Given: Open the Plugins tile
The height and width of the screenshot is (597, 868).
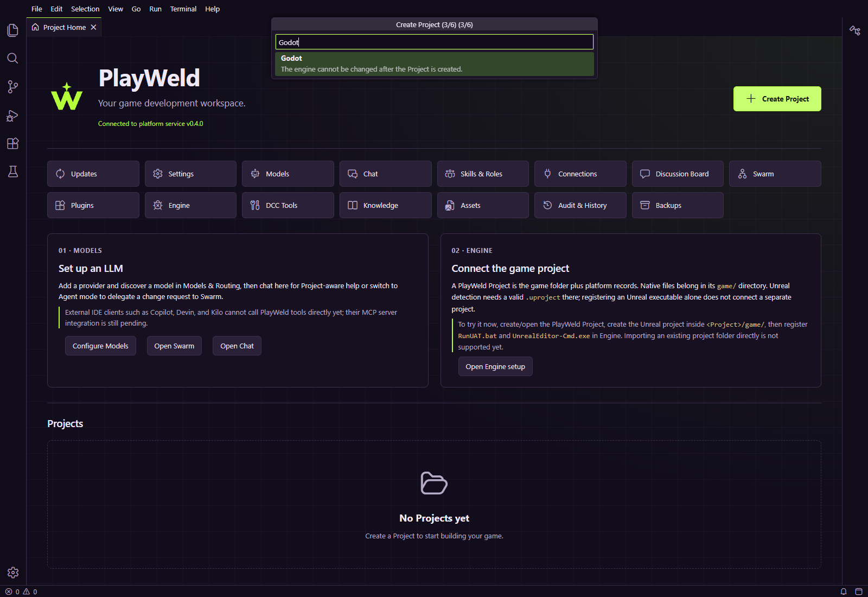Looking at the screenshot, I should coord(93,205).
